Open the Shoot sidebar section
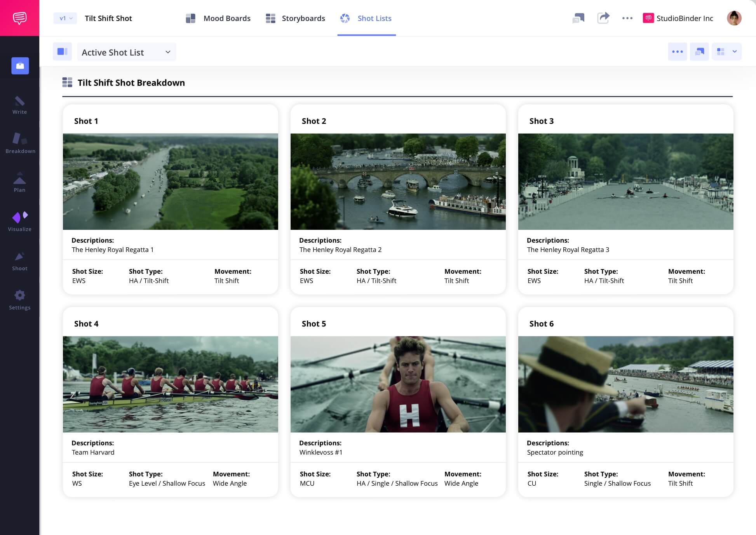 tap(19, 261)
